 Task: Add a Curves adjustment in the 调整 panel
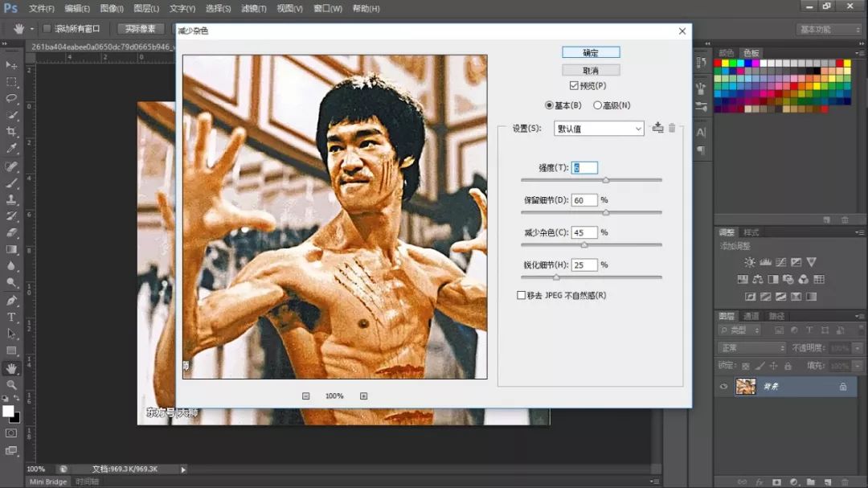coord(780,262)
